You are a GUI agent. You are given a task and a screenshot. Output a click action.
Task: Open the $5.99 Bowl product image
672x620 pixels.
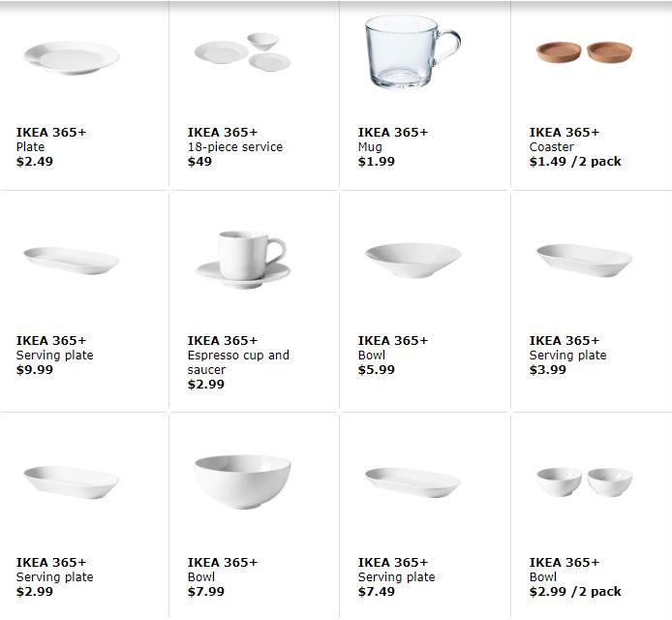pyautogui.click(x=413, y=261)
